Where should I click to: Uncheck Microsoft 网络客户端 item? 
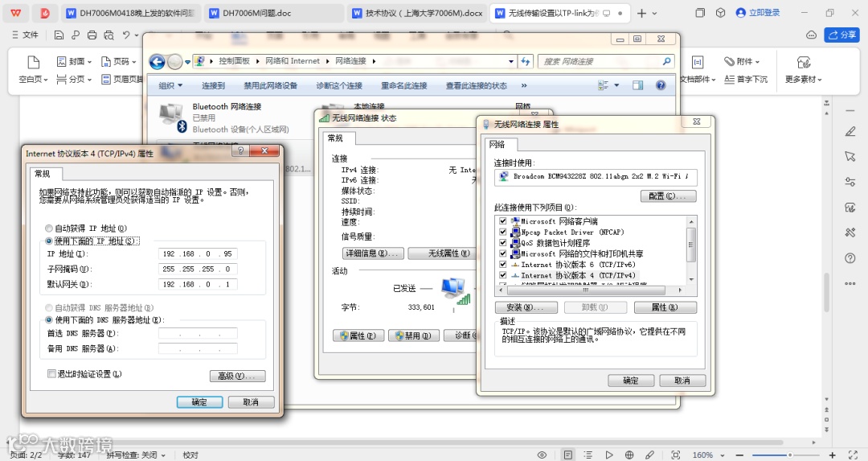tap(502, 221)
